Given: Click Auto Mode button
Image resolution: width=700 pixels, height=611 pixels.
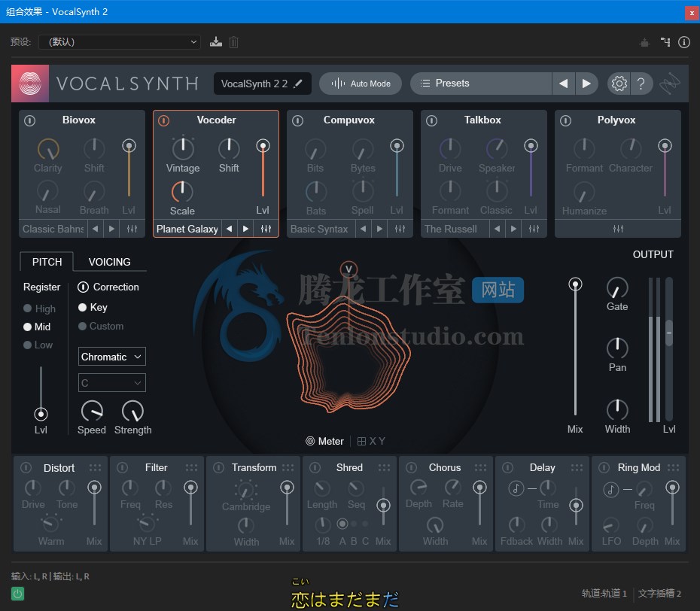Looking at the screenshot, I should click(x=361, y=84).
